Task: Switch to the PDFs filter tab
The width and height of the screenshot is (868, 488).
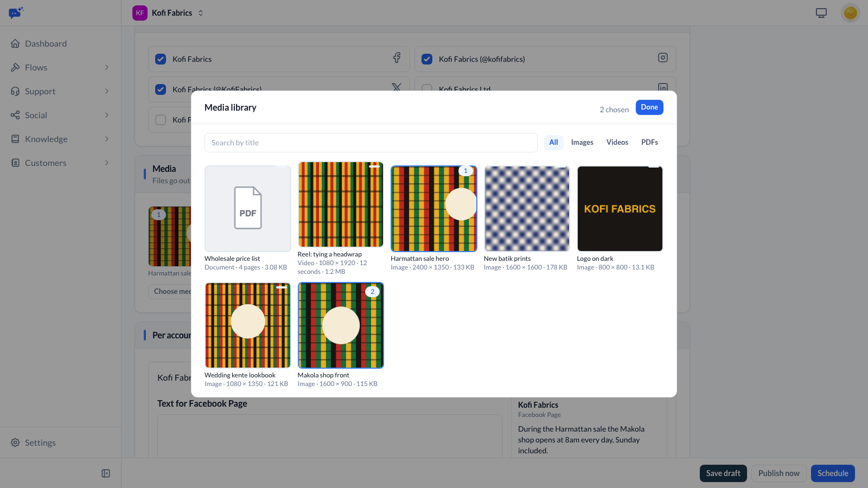Action: 649,142
